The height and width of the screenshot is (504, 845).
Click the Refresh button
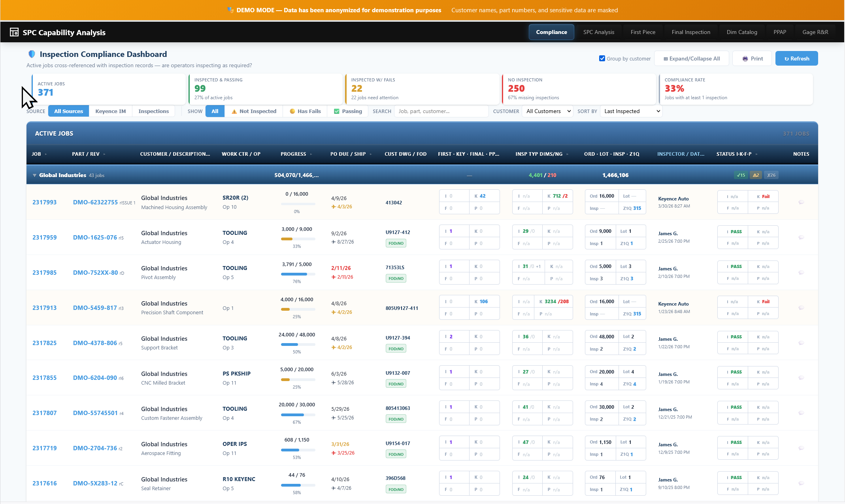point(796,59)
